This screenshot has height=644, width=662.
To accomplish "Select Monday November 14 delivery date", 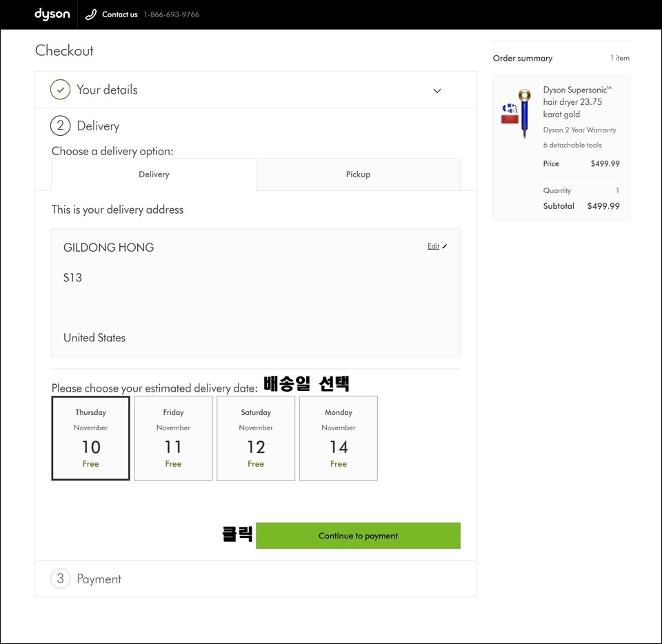I will pyautogui.click(x=339, y=438).
